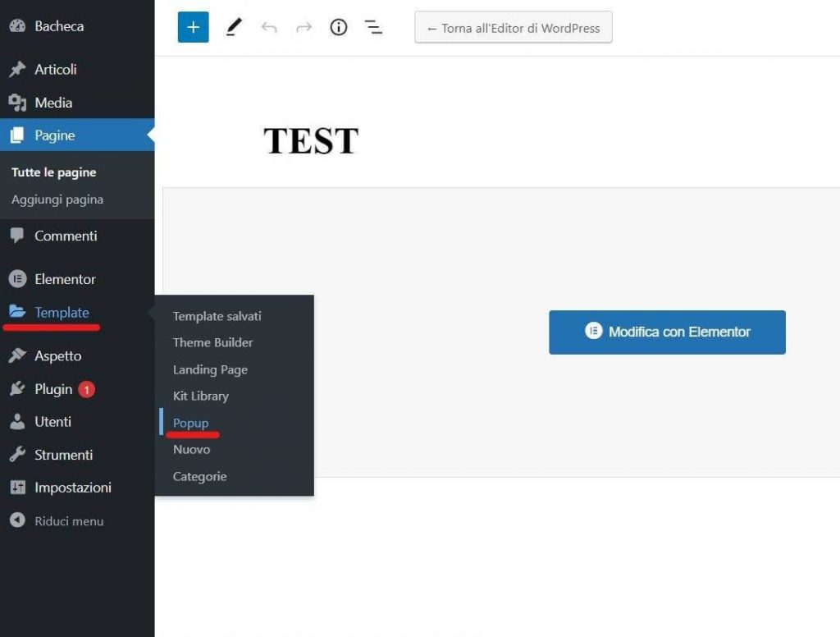Click Modifica con Elementor button
Viewport: 840px width, 637px height.
(x=667, y=332)
